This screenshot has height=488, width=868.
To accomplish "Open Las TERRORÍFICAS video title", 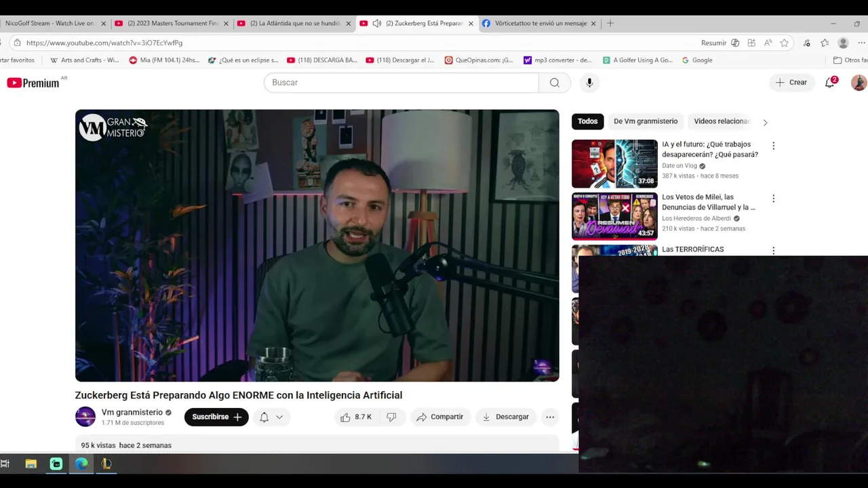I will (x=693, y=249).
